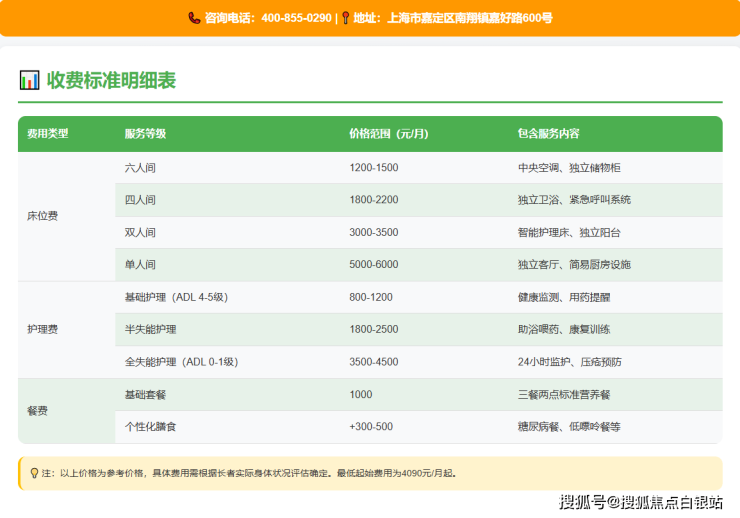Click the 全失能护理（ADL 0-1级）cell
The image size is (740, 518).
click(181, 362)
